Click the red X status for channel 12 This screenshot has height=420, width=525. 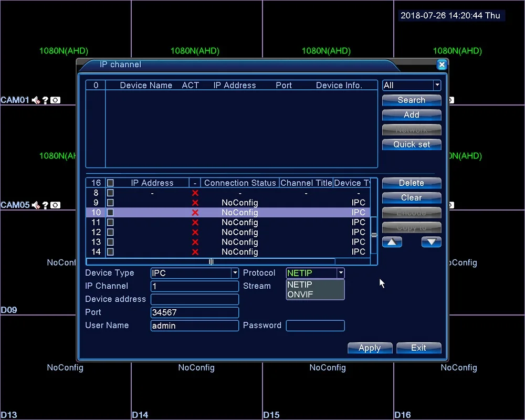pyautogui.click(x=195, y=232)
